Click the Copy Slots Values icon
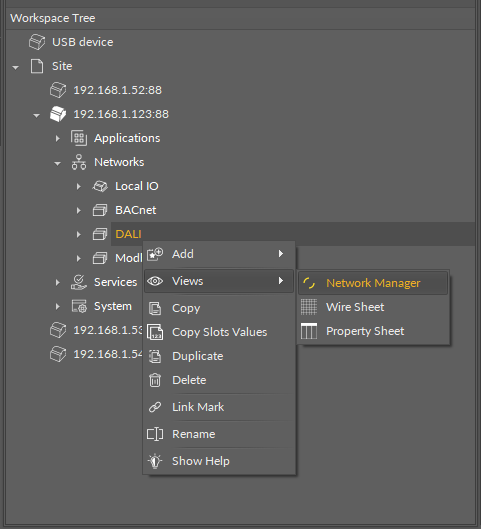This screenshot has height=529, width=481. pyautogui.click(x=155, y=332)
